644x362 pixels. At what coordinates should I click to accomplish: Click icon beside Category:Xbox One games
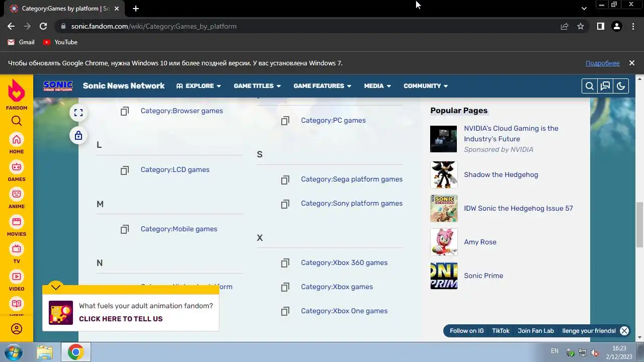285,311
